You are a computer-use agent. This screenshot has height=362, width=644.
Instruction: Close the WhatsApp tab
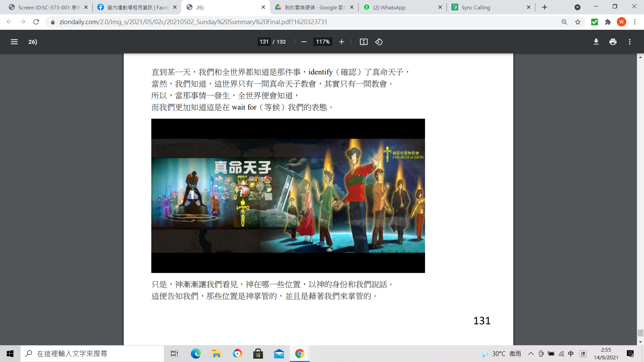pyautogui.click(x=440, y=7)
